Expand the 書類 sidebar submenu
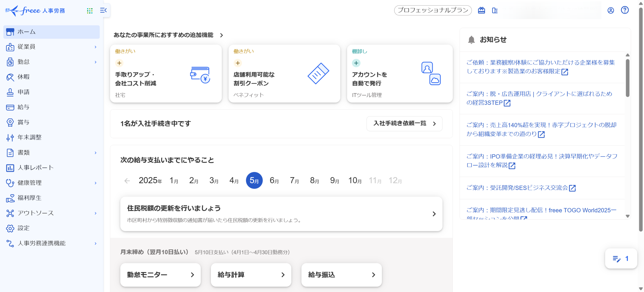Viewport: 644px width, 292px height. (96, 153)
